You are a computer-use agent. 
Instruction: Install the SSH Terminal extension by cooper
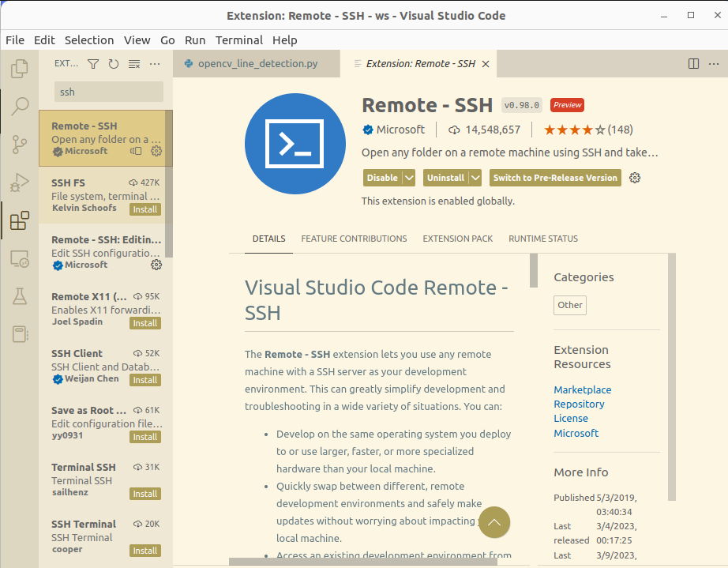(x=145, y=551)
